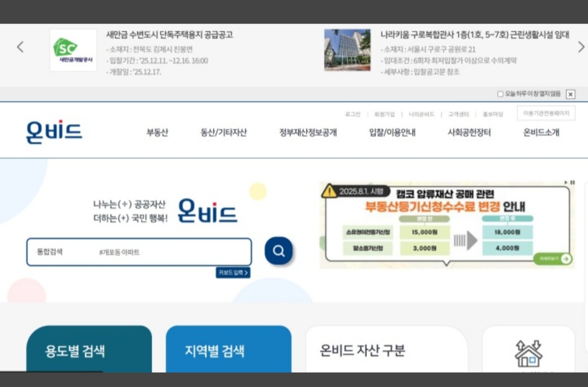Click the green 자세히보기 arrow button
Image resolution: width=588 pixels, height=387 pixels.
[x=554, y=259]
